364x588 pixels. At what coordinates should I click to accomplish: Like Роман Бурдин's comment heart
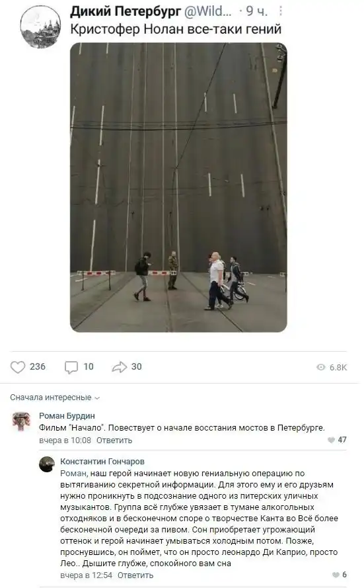click(331, 440)
